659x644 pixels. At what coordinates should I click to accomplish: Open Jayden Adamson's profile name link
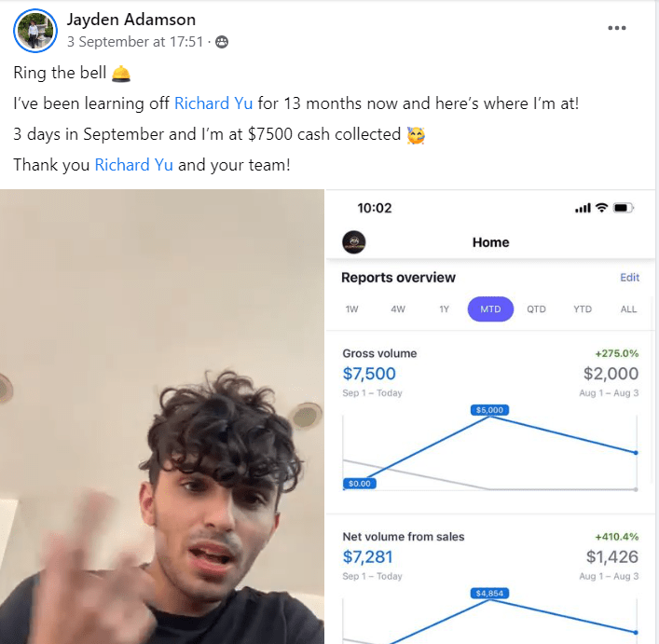tap(131, 20)
